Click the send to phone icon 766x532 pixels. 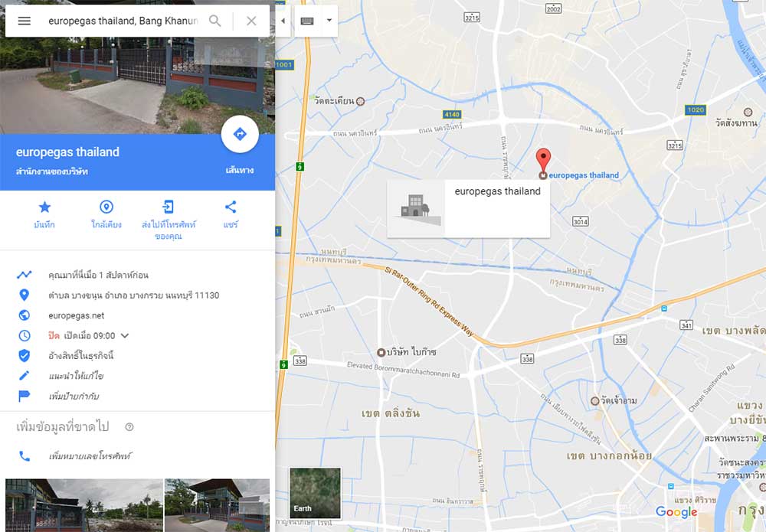[x=168, y=207]
